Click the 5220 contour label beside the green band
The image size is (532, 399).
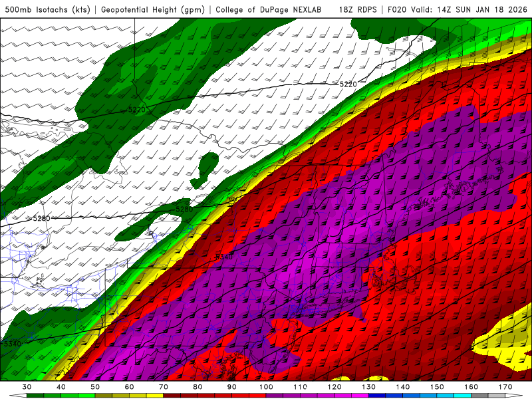pos(137,110)
